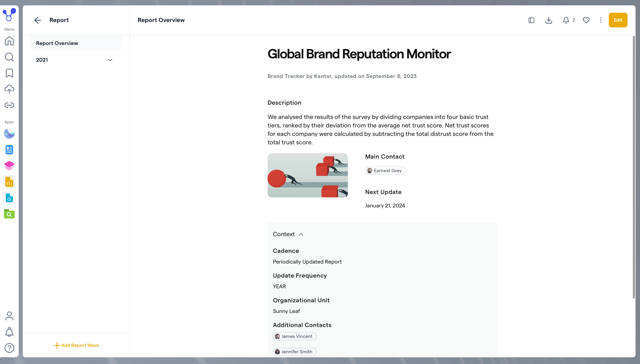Viewport: 640px width, 364px height.
Task: Open the Search magnifier in the left menu
Action: click(9, 57)
